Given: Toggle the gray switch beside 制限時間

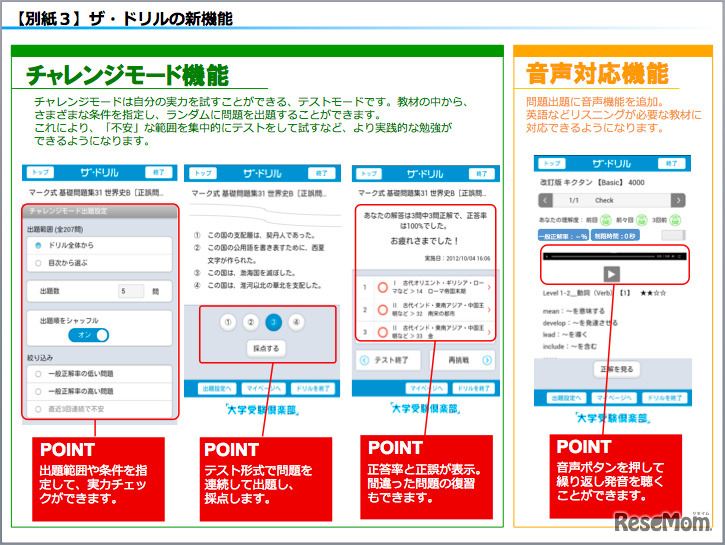Looking at the screenshot, I should (x=673, y=235).
